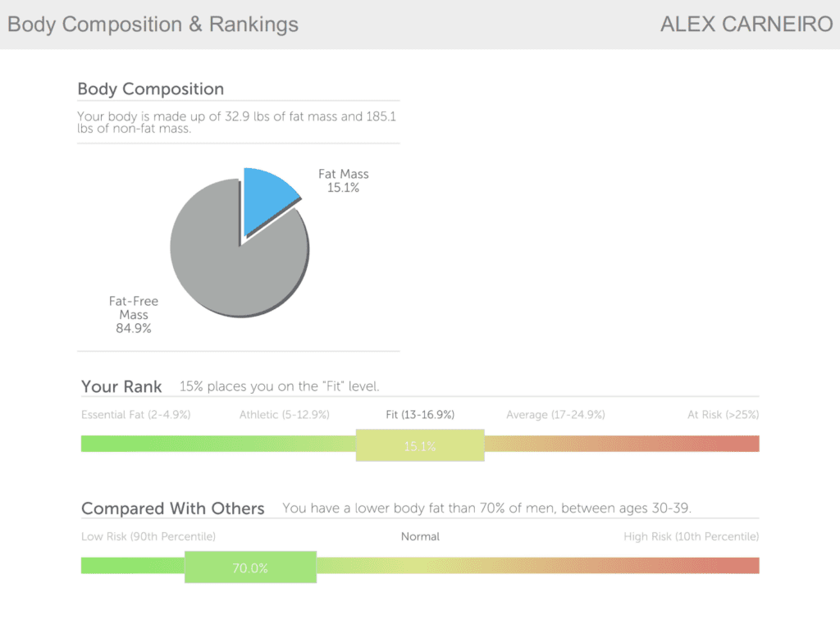
Task: Click the 15.1% marker on rank bar
Action: (x=419, y=446)
